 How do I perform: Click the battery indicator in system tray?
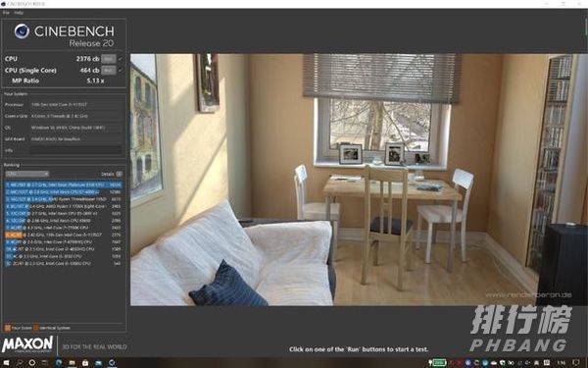(438, 363)
